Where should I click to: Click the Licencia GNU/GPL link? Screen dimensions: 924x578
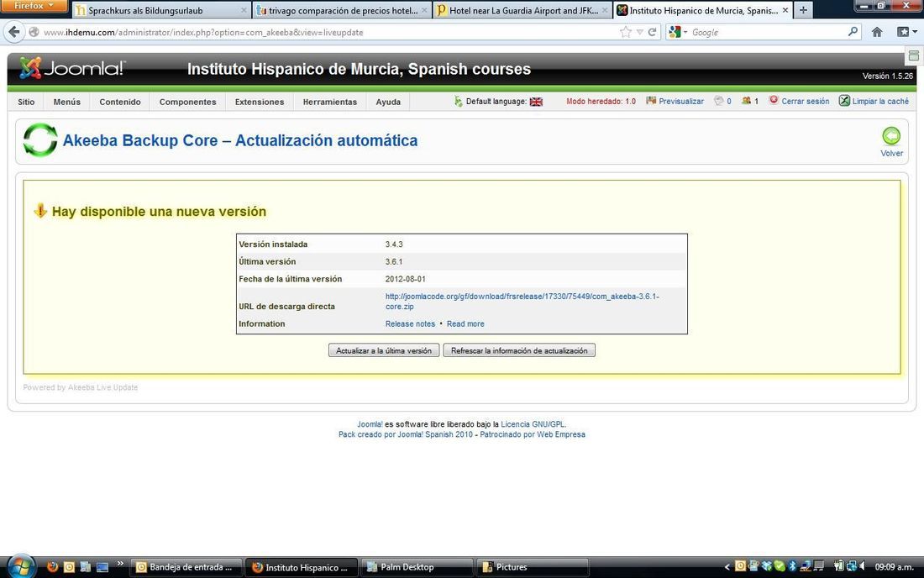coord(533,424)
